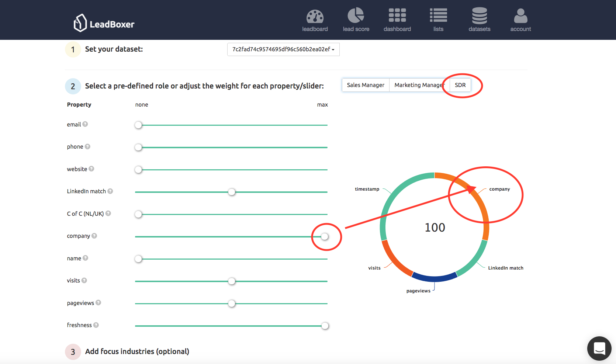This screenshot has width=616, height=364.
Task: Select the Marketing Manager role
Action: tap(419, 85)
